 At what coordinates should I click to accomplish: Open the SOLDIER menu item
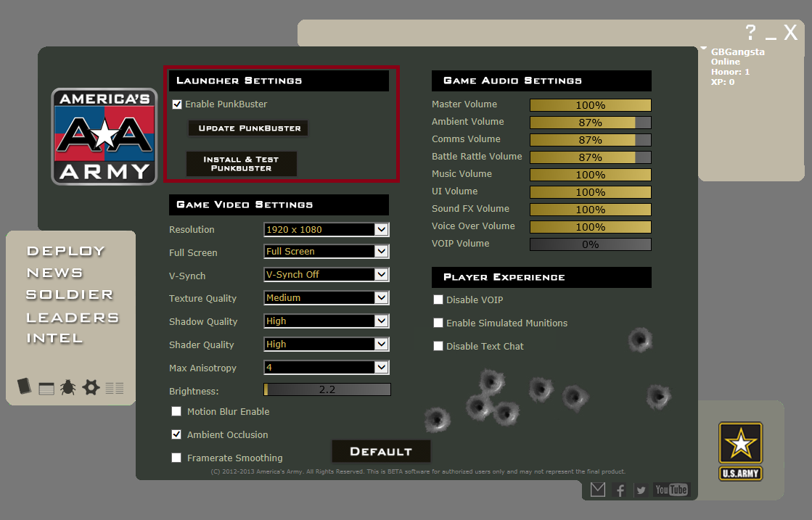(x=70, y=294)
